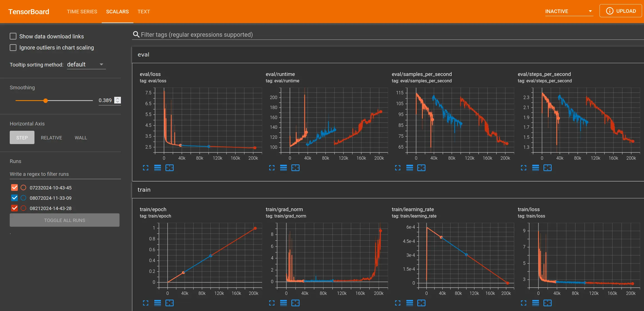Image resolution: width=644 pixels, height=311 pixels.
Task: Expand the train/epoch chart to full size
Action: pos(146,303)
